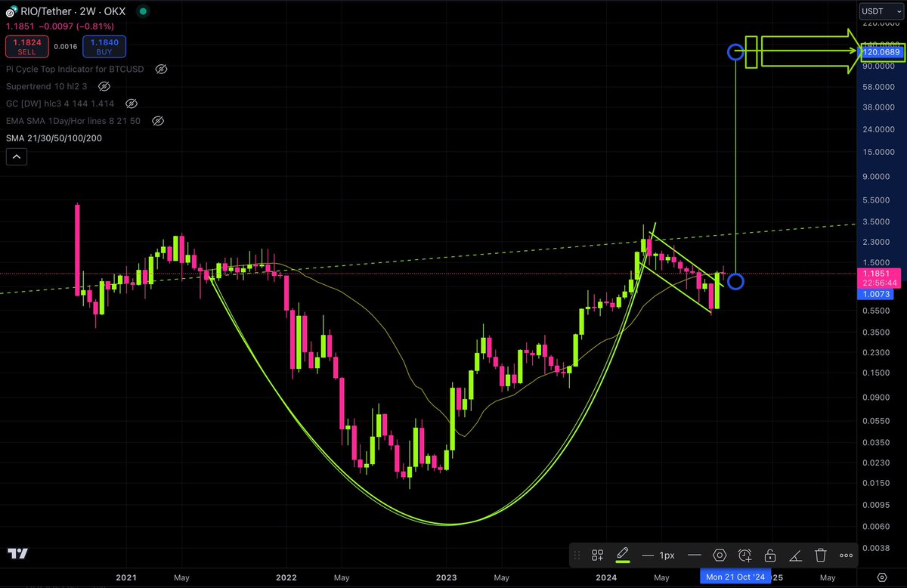Select the SMA 21/30/50/100/200 indicator label

[x=54, y=138]
